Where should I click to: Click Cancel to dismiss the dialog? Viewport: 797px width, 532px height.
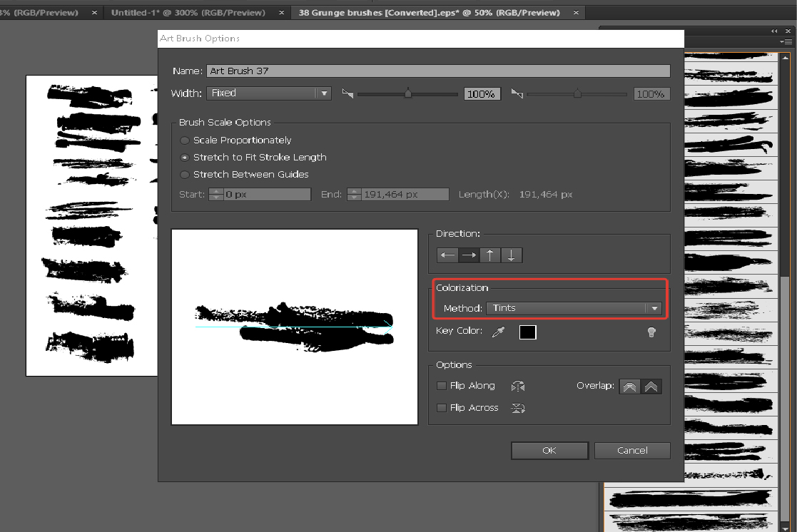[x=632, y=451]
